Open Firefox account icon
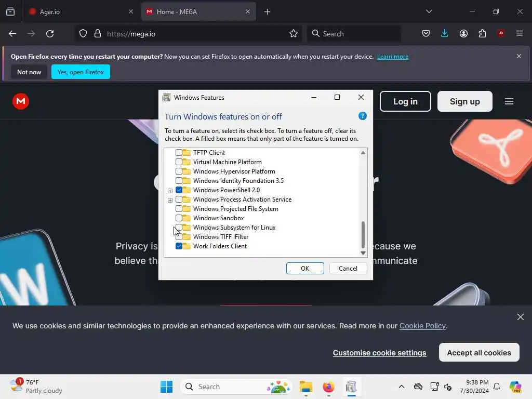The height and width of the screenshot is (399, 532). pyautogui.click(x=463, y=34)
